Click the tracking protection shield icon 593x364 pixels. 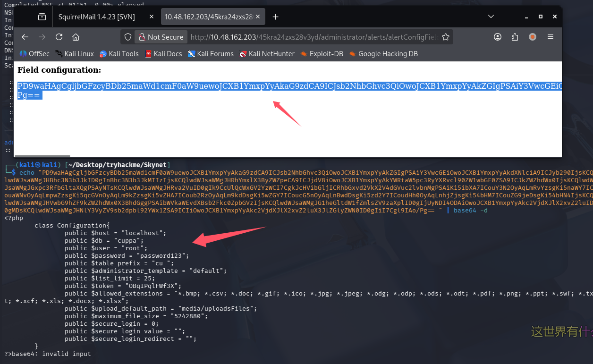coord(127,37)
